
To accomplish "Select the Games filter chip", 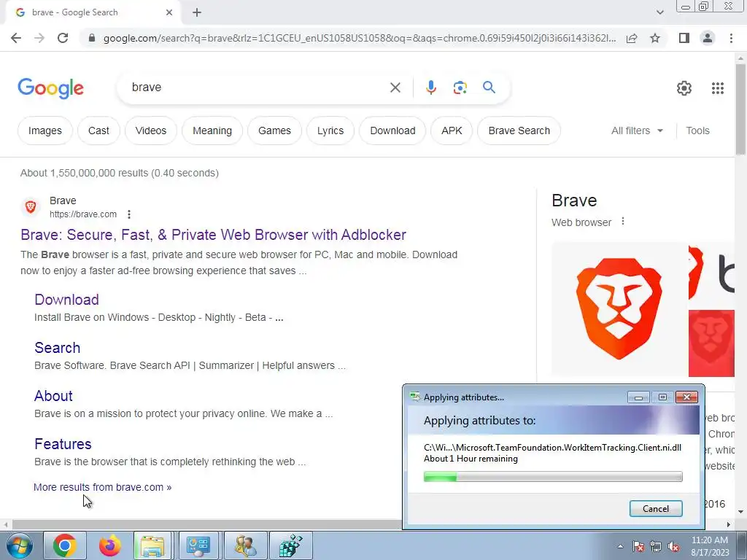I will [274, 131].
